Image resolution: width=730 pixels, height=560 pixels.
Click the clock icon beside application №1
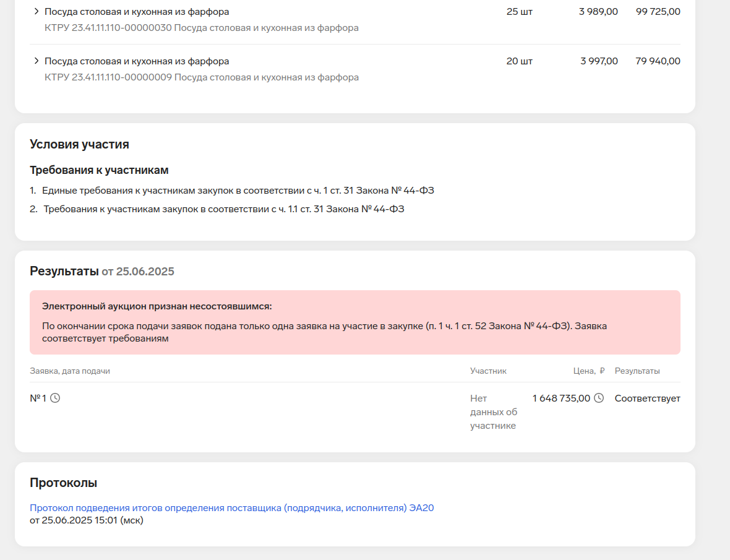(55, 398)
